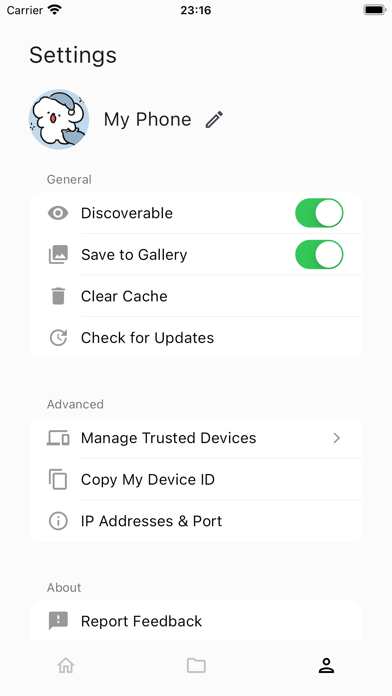This screenshot has height=696, width=392.
Task: Click the gallery icon for Save to Gallery
Action: 58,255
